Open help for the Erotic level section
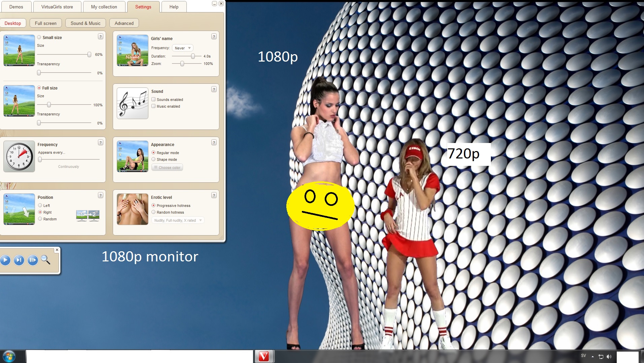Viewport: 644px width, 363px height. pyautogui.click(x=214, y=195)
